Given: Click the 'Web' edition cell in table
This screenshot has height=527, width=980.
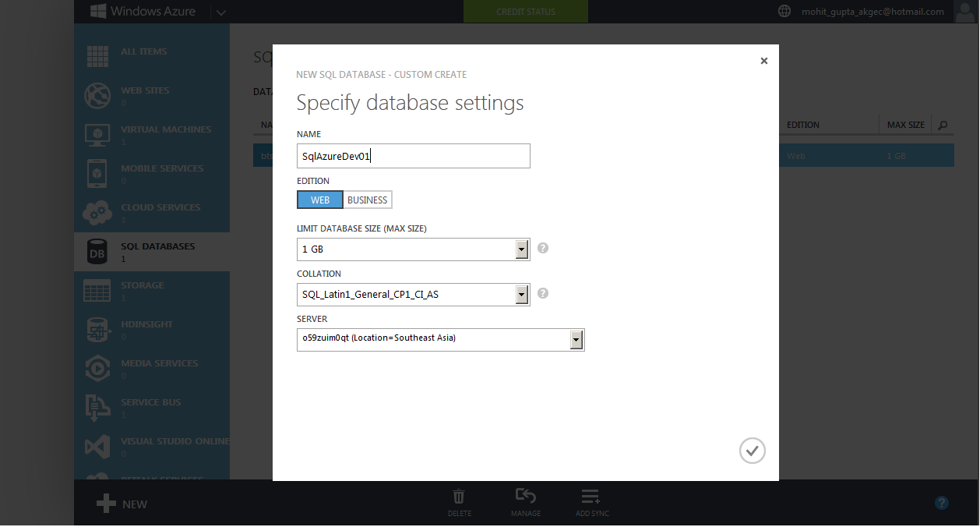Looking at the screenshot, I should click(x=796, y=156).
